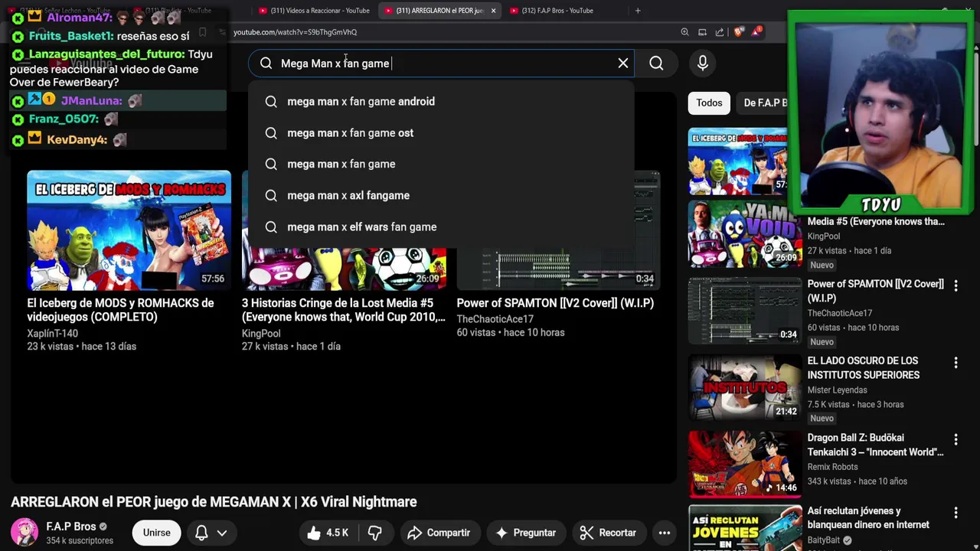Click the BaityBait channel name

pos(824,540)
